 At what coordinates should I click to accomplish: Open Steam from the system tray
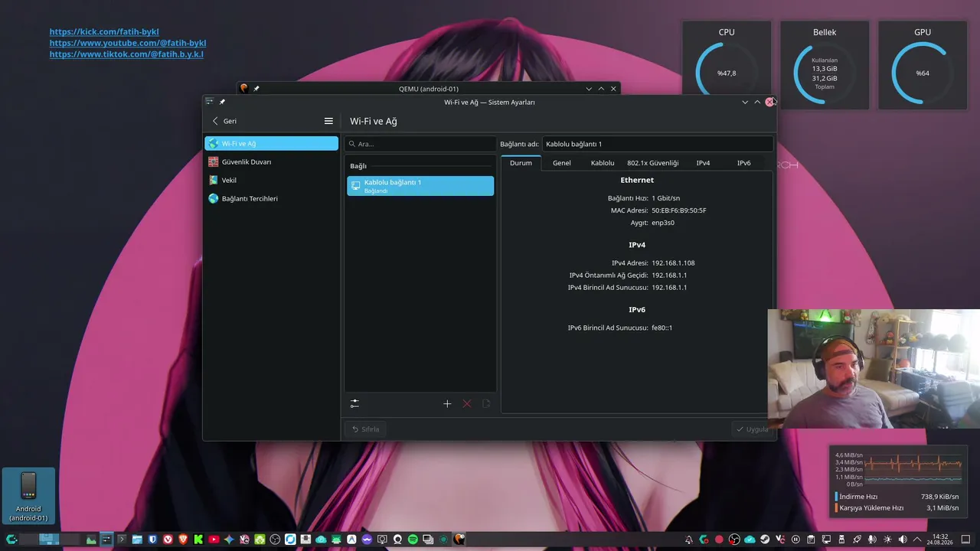click(765, 540)
